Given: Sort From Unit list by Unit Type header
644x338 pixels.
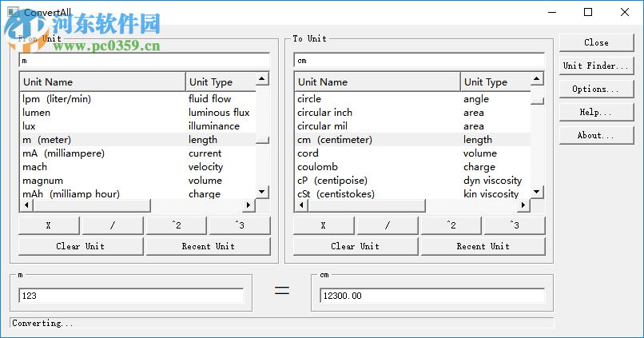Looking at the screenshot, I should click(221, 82).
